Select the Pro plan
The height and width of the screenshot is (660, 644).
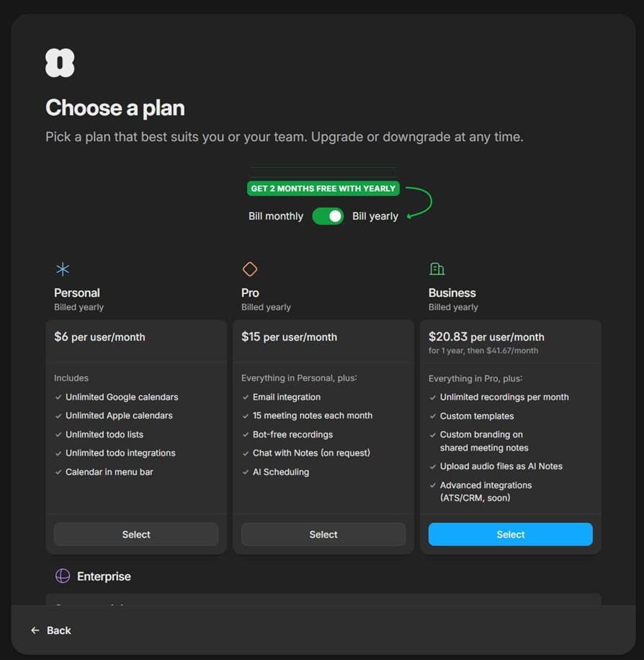point(323,535)
